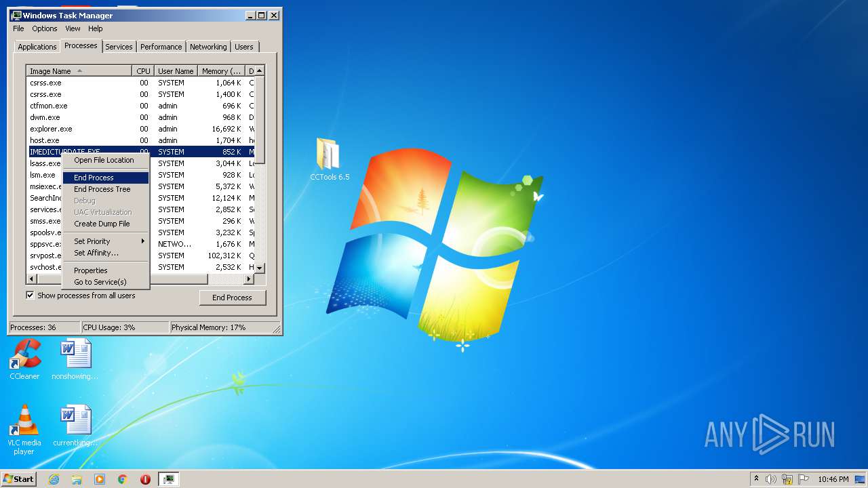Toggle Show processes from all users

pos(30,296)
